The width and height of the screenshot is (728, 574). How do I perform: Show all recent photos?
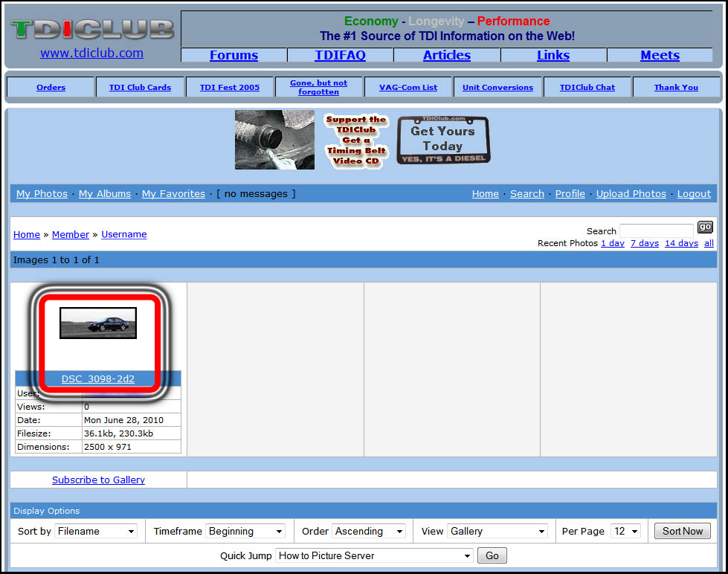709,243
